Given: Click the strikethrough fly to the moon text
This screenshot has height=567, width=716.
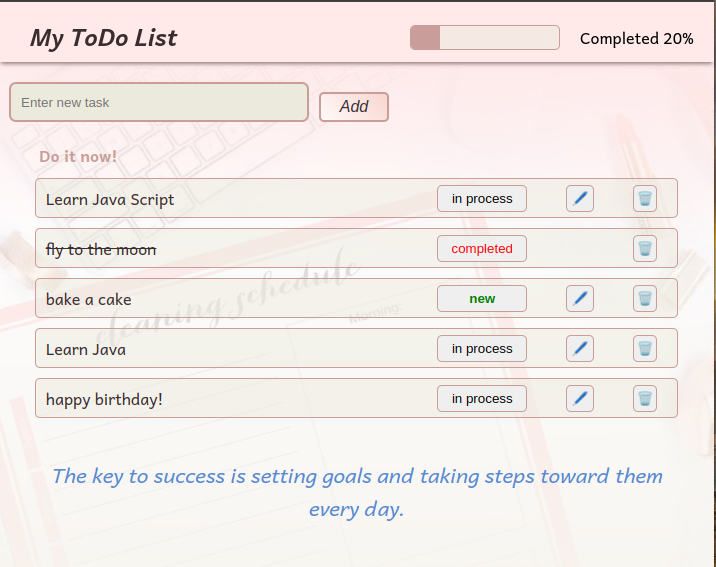Looking at the screenshot, I should tap(101, 250).
